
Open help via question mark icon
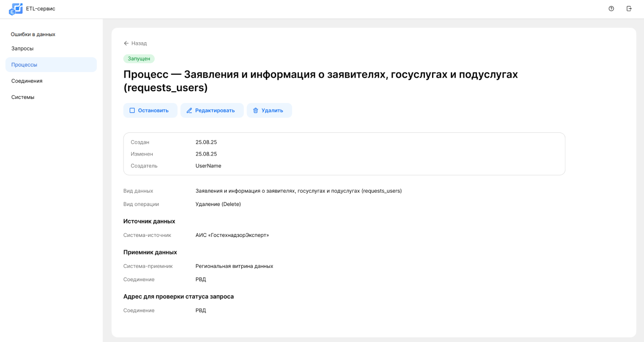click(x=611, y=9)
